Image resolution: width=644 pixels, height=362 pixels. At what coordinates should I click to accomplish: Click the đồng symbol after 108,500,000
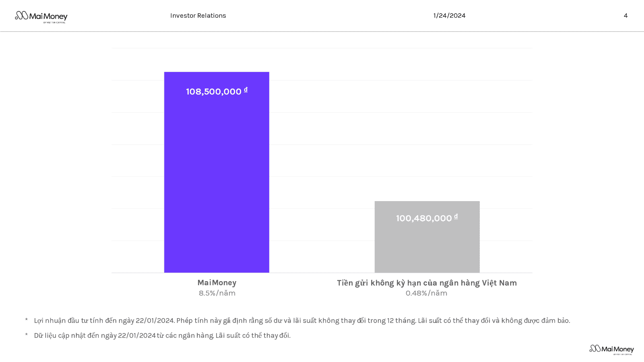tap(246, 90)
